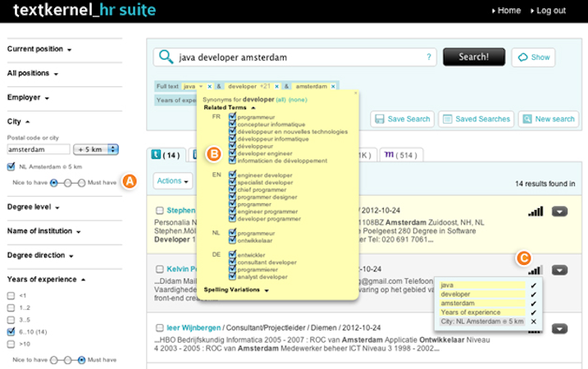Click the Postal code or city field
The width and height of the screenshot is (588, 369).
point(39,149)
